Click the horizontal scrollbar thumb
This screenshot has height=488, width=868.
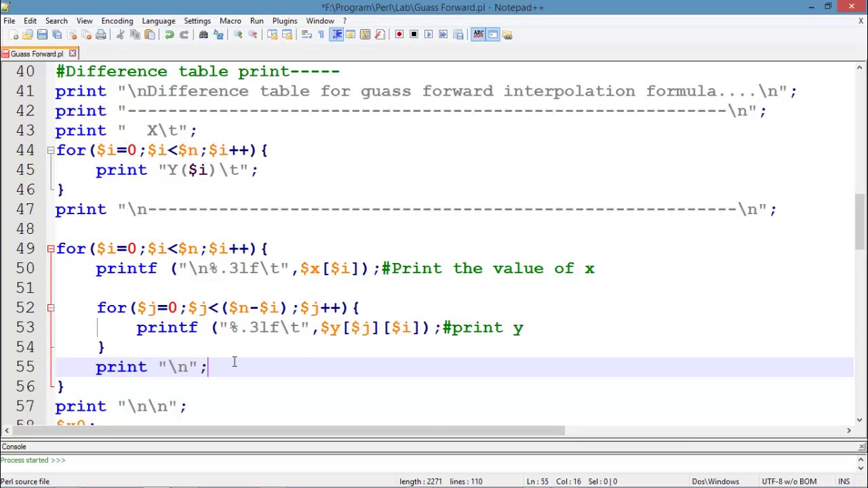[288, 431]
